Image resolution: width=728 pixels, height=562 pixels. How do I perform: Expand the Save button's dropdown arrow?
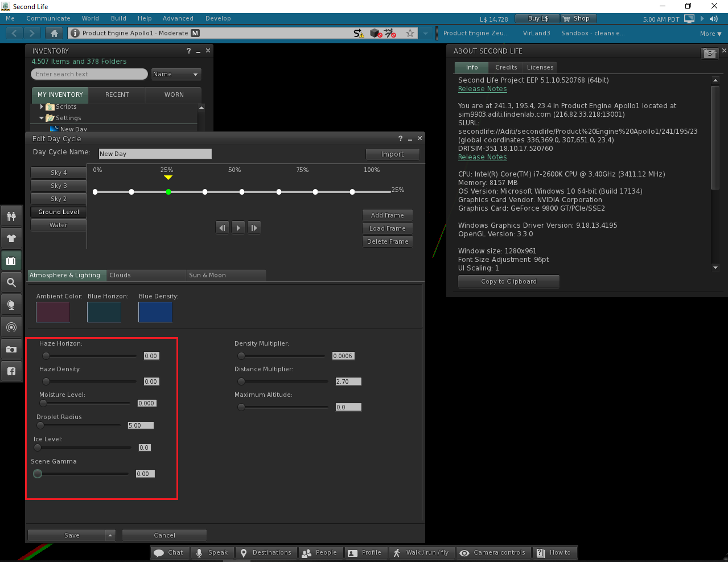coord(110,535)
